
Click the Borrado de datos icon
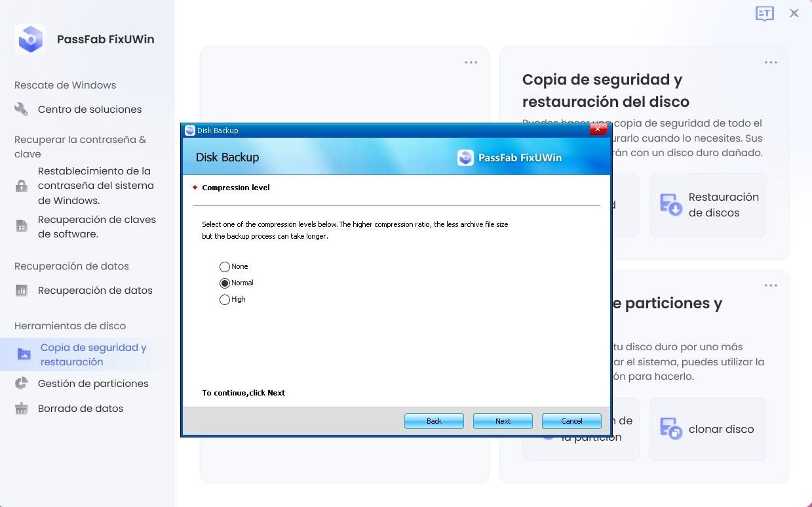point(20,408)
